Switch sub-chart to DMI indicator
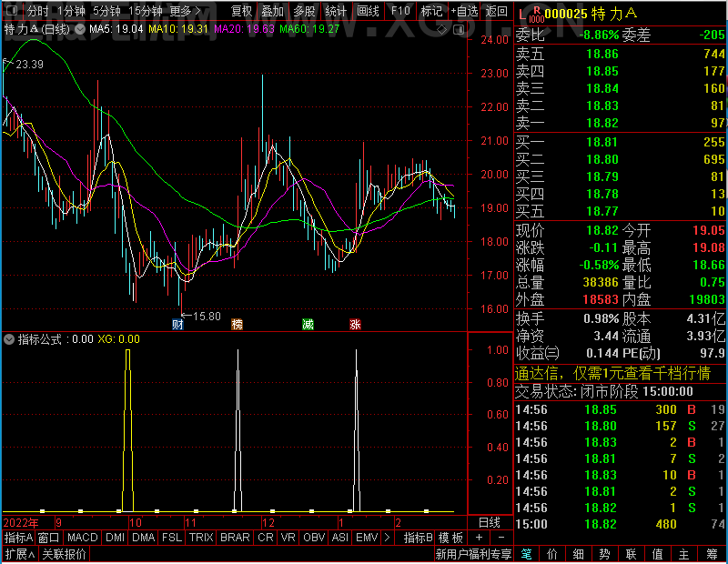 coord(115,538)
